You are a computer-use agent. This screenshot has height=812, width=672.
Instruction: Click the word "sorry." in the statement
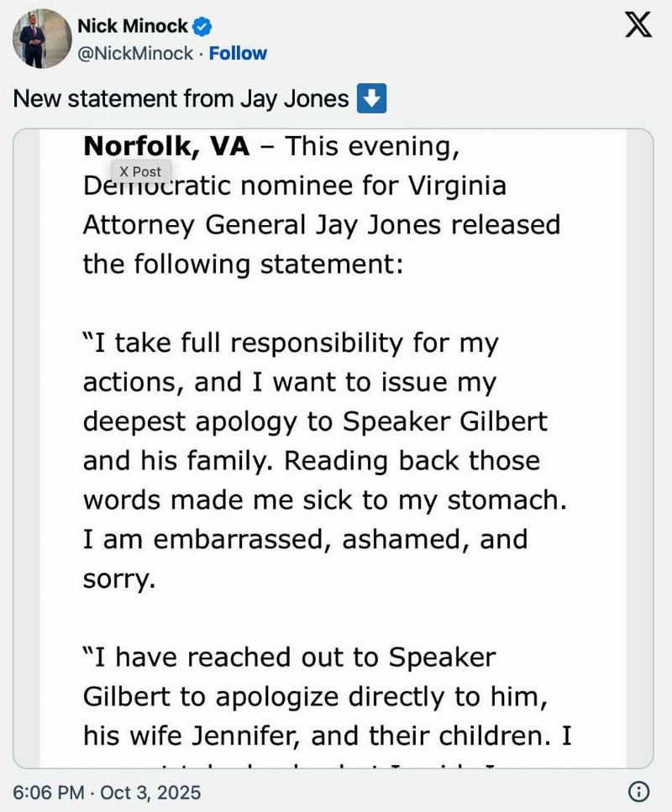point(119,579)
